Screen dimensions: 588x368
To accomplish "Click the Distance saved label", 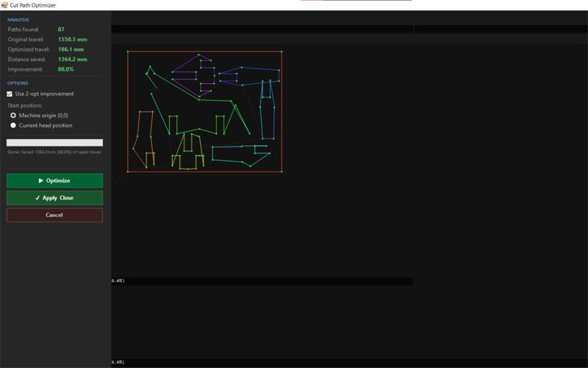I will (x=26, y=60).
